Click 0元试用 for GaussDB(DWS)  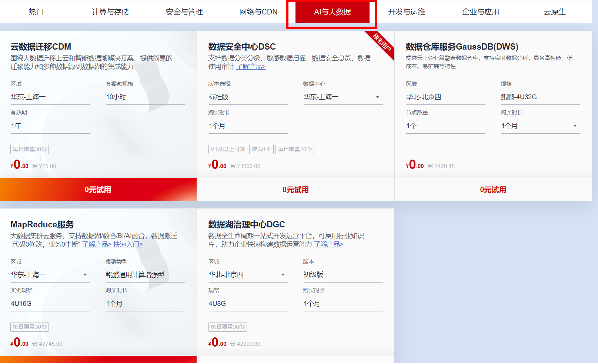[492, 189]
